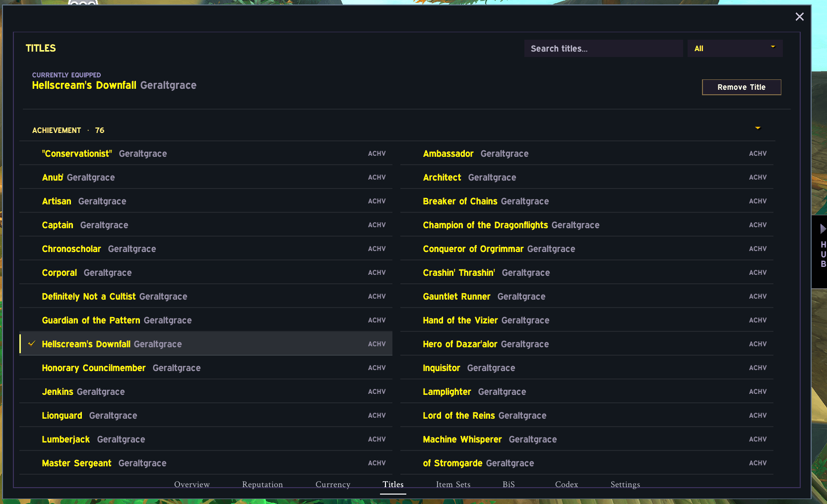Equip the Chronoscholar title
The image size is (827, 504).
click(206, 249)
